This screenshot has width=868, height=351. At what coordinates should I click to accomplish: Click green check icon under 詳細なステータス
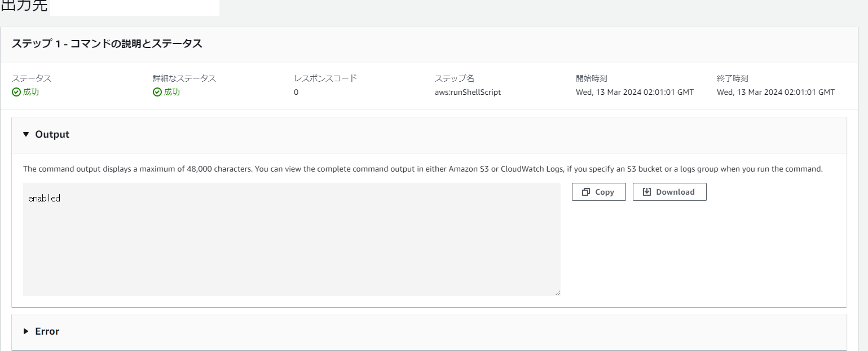click(x=157, y=92)
